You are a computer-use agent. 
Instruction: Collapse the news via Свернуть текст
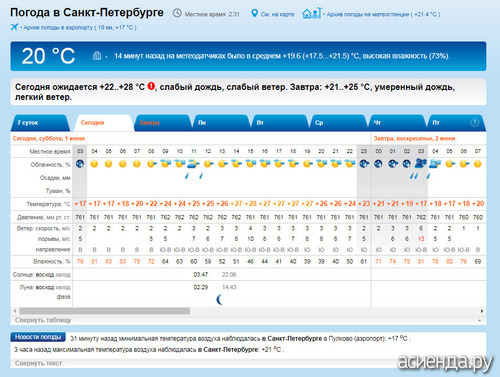click(38, 363)
